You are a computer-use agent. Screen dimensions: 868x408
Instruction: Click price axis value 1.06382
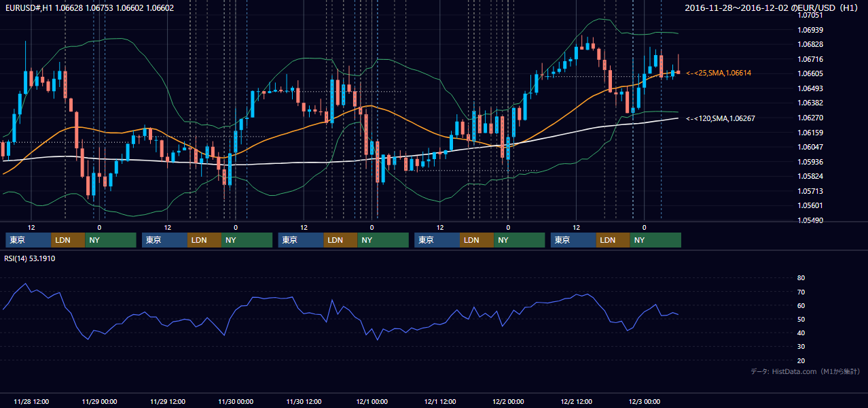click(810, 103)
